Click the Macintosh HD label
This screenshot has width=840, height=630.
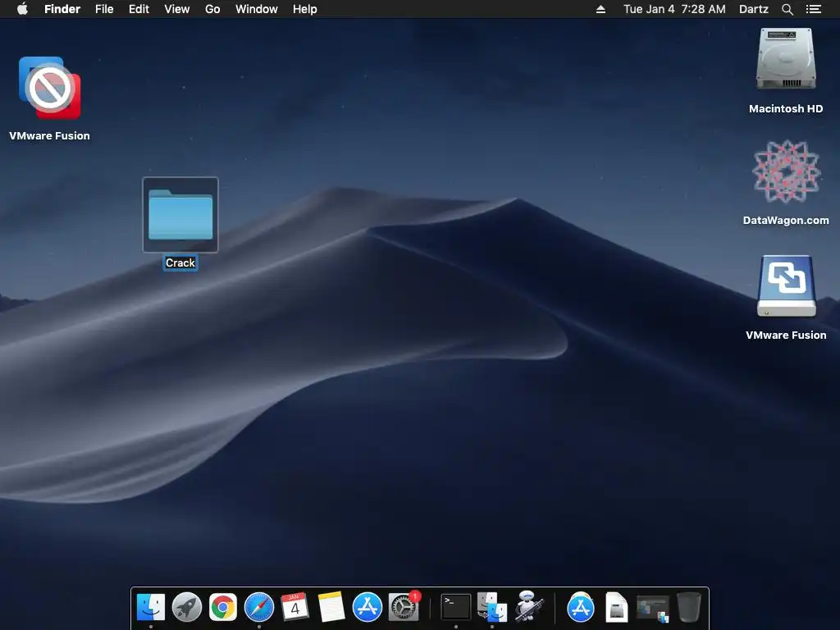pyautogui.click(x=786, y=109)
